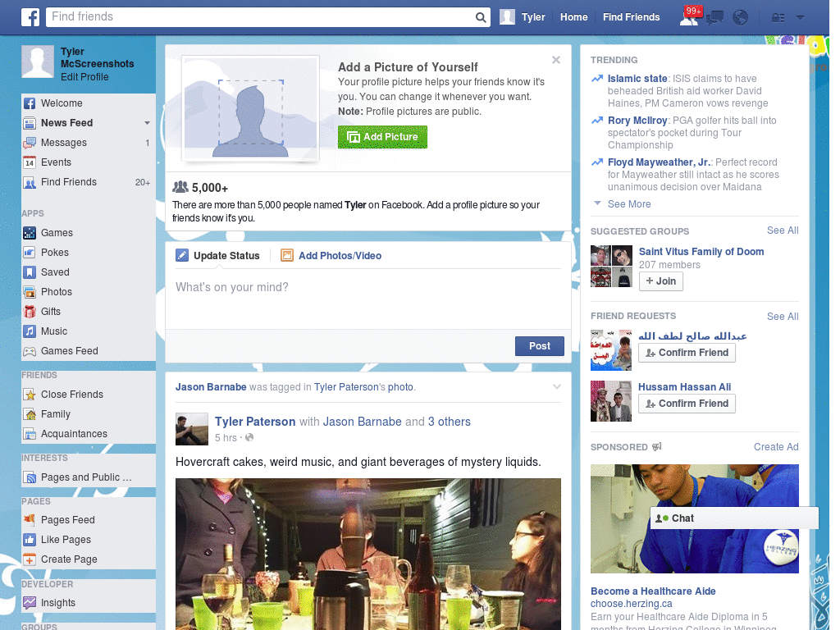Click the Facebook logo icon

click(x=30, y=17)
